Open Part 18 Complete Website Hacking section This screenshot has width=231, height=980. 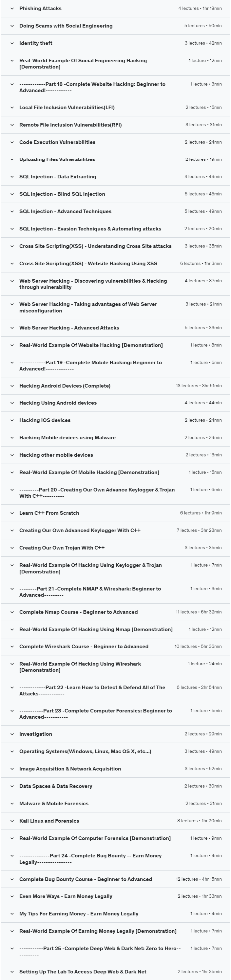[x=92, y=87]
